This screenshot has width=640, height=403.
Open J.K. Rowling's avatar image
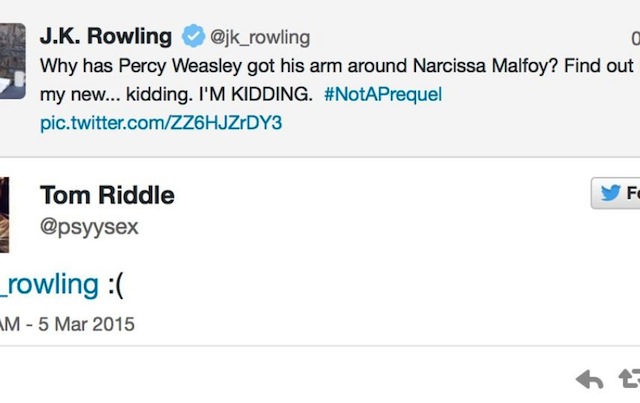(12, 60)
